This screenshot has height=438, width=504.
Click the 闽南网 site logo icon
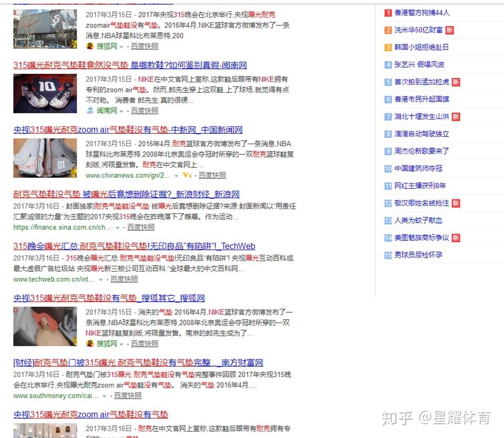tap(90, 111)
